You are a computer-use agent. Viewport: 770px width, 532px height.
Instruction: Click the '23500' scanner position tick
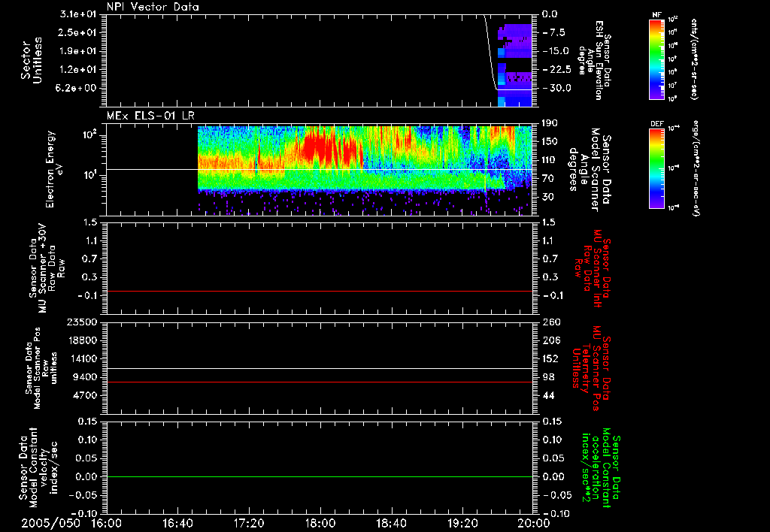click(x=81, y=322)
